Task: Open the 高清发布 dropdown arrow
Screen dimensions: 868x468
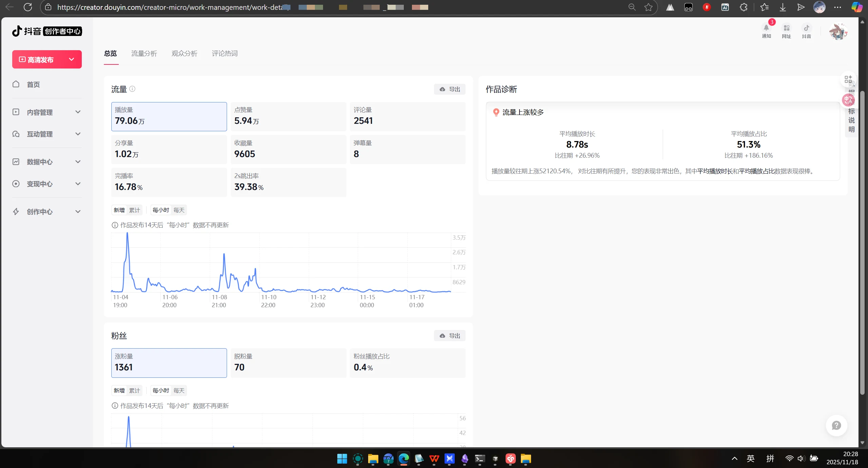Action: 72,59
